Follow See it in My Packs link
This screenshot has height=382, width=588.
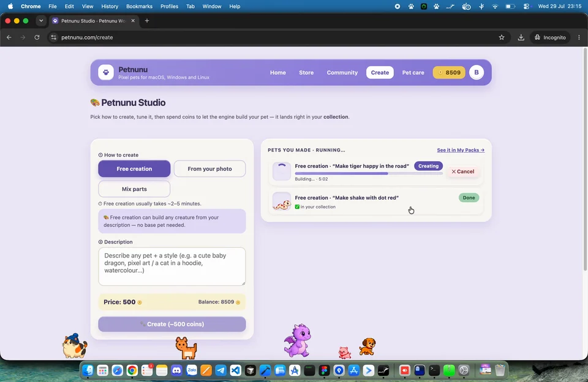click(x=461, y=150)
